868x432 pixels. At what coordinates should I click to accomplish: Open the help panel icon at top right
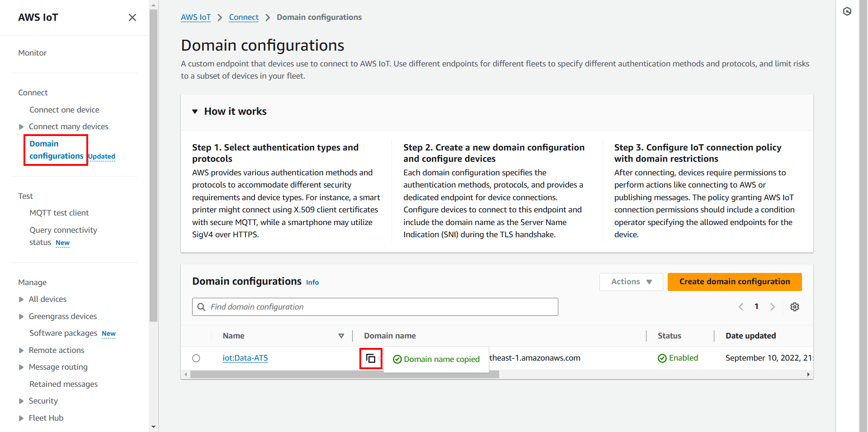(847, 11)
